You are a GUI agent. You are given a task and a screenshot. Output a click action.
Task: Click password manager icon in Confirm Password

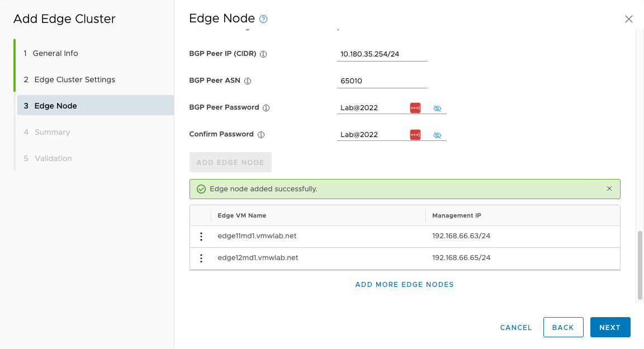415,135
